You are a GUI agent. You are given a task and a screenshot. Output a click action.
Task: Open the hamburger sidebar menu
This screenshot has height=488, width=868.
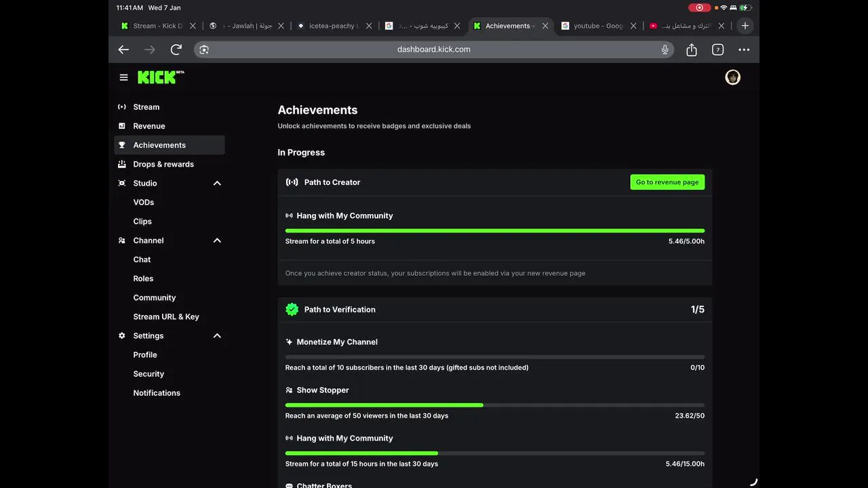point(123,77)
